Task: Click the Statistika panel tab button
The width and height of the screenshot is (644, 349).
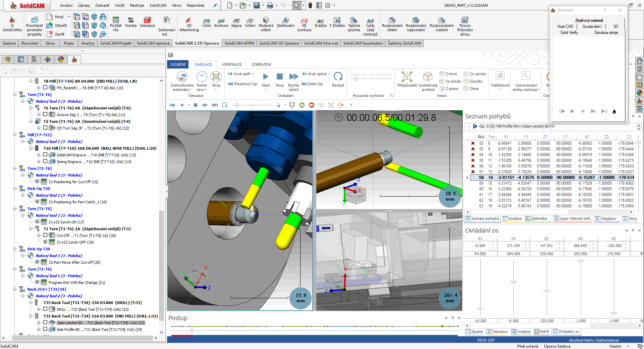Action: (x=536, y=218)
